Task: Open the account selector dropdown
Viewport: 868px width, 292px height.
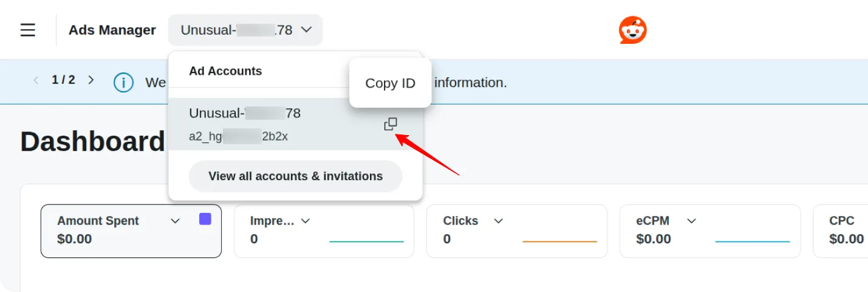Action: tap(245, 30)
